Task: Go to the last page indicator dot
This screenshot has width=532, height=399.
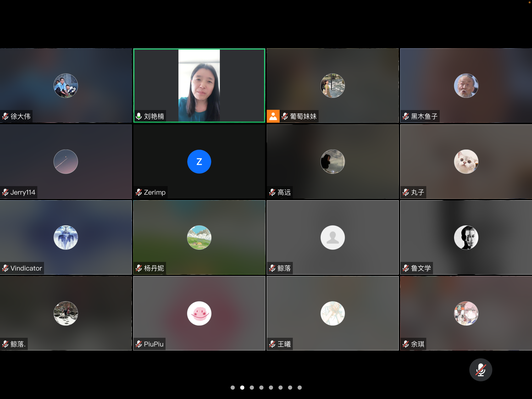Action: click(299, 388)
